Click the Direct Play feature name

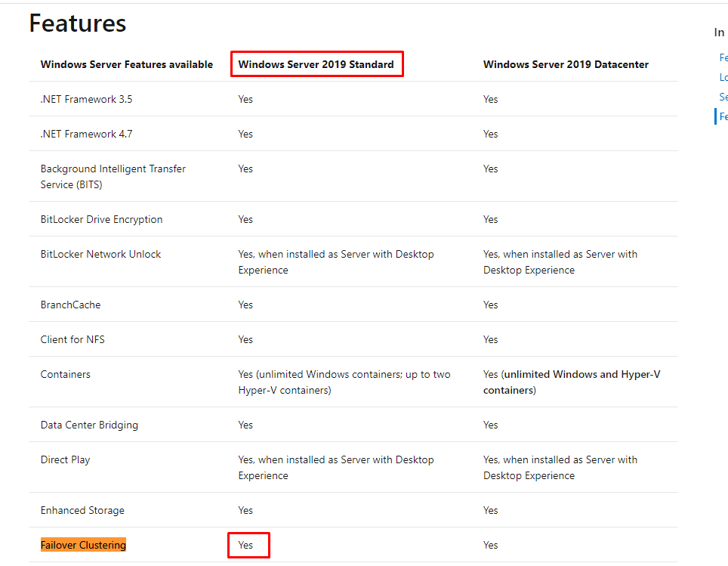pos(65,459)
